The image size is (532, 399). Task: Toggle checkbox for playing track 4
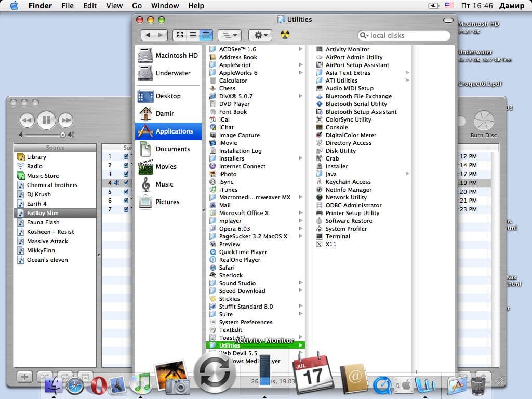point(126,183)
